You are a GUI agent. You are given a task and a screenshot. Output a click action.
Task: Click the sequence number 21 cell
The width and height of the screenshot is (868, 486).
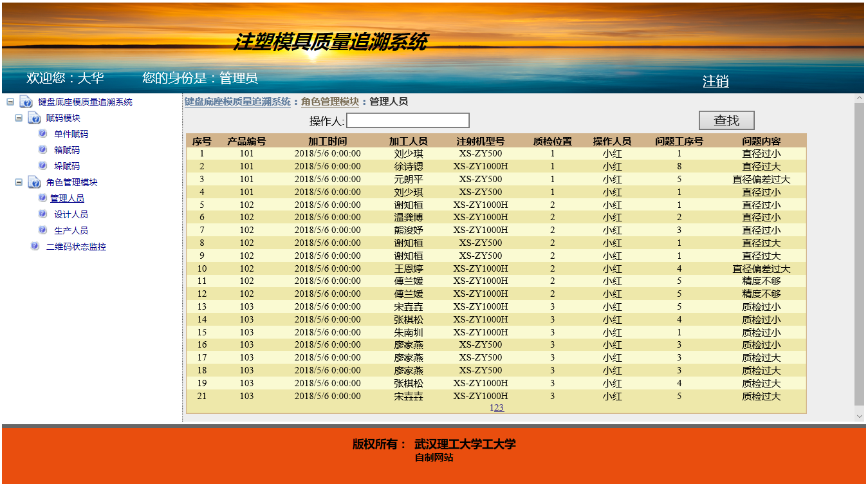pos(202,396)
